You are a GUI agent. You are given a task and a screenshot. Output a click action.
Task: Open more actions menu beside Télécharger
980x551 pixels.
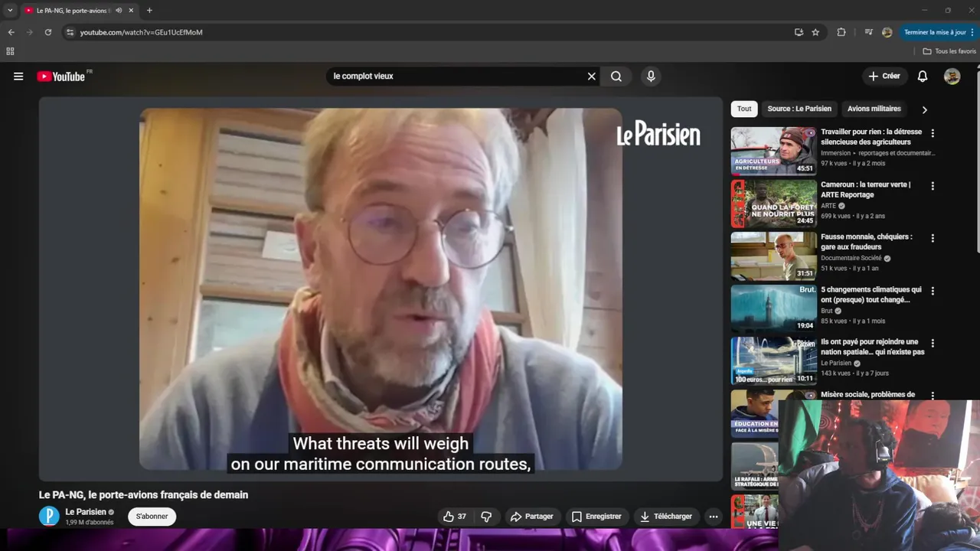(x=714, y=517)
